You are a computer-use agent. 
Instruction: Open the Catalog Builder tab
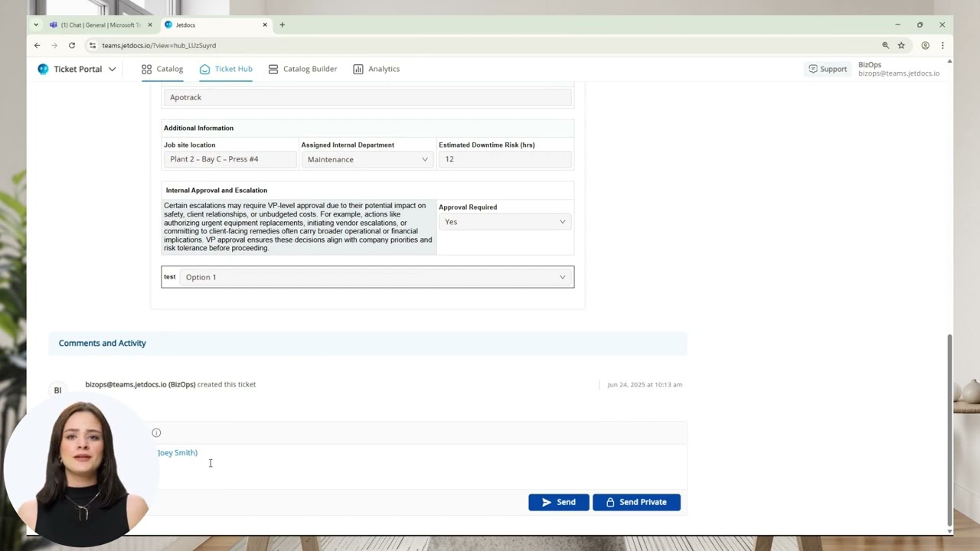[302, 69]
